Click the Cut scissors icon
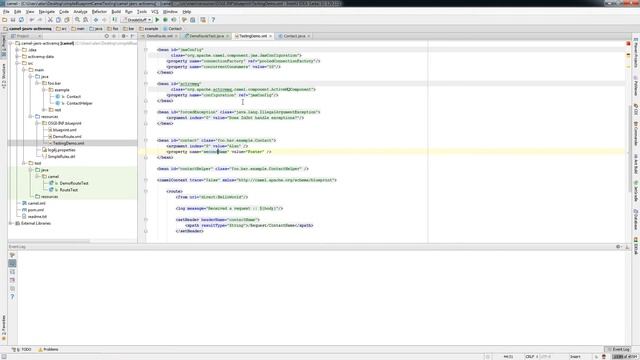640x360 pixels. click(50, 20)
